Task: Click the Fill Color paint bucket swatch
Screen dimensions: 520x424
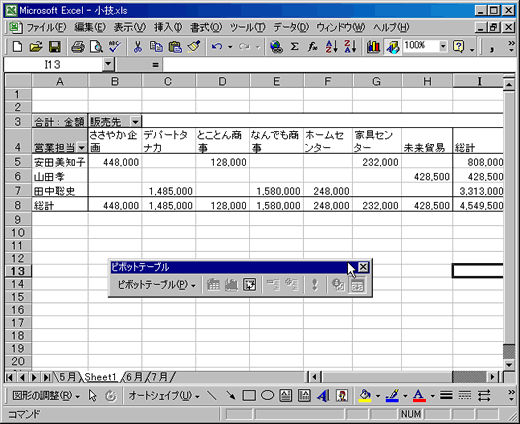Action: (365, 396)
